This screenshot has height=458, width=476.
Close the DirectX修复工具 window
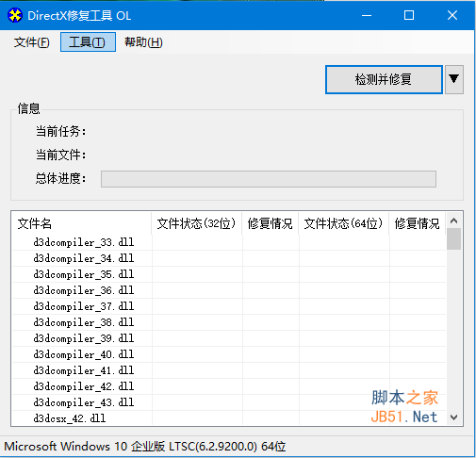(x=452, y=15)
